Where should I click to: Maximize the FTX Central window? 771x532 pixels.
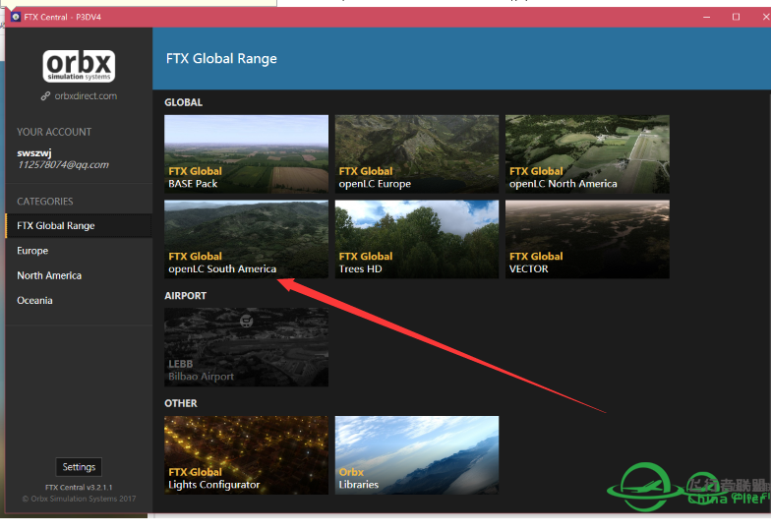[x=736, y=17]
